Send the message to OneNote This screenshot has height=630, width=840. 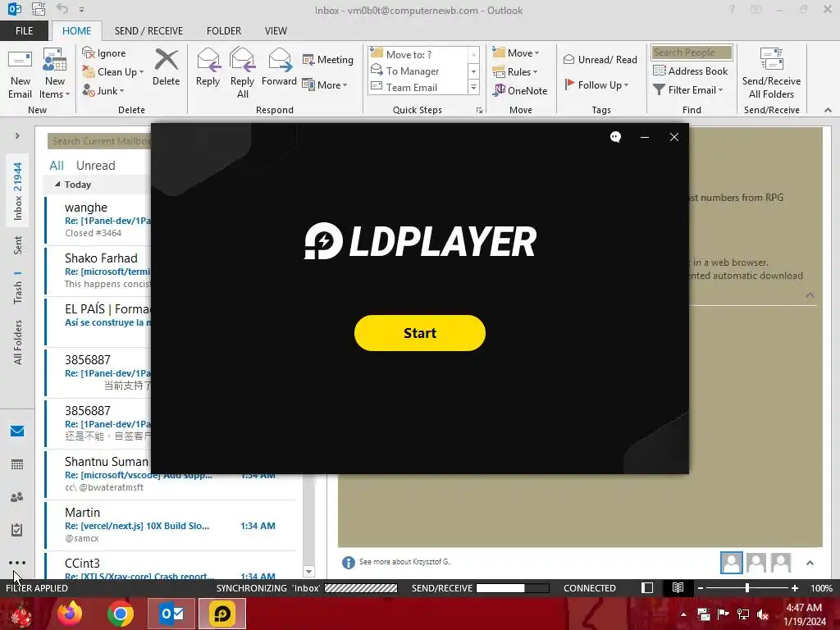click(x=520, y=90)
